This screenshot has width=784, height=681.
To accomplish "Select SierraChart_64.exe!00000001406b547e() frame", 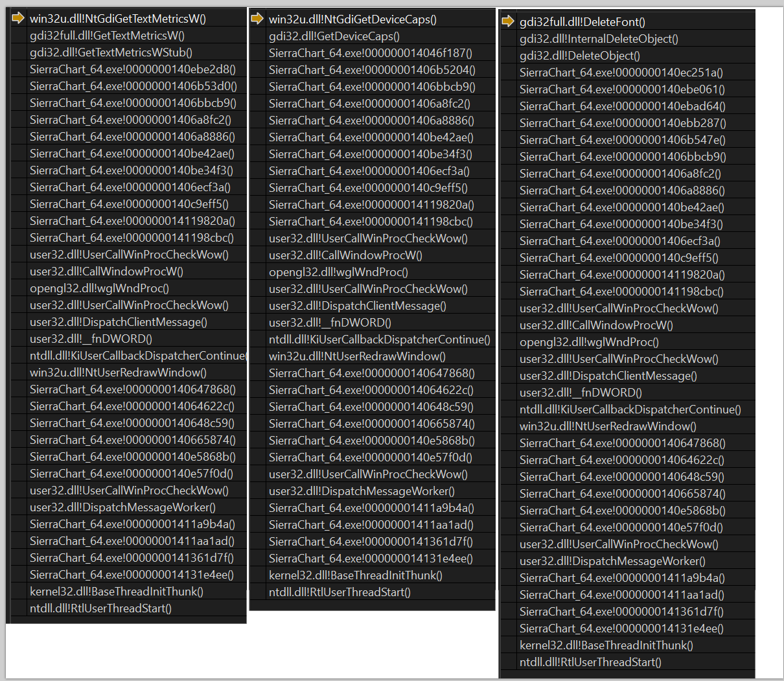I will click(623, 140).
